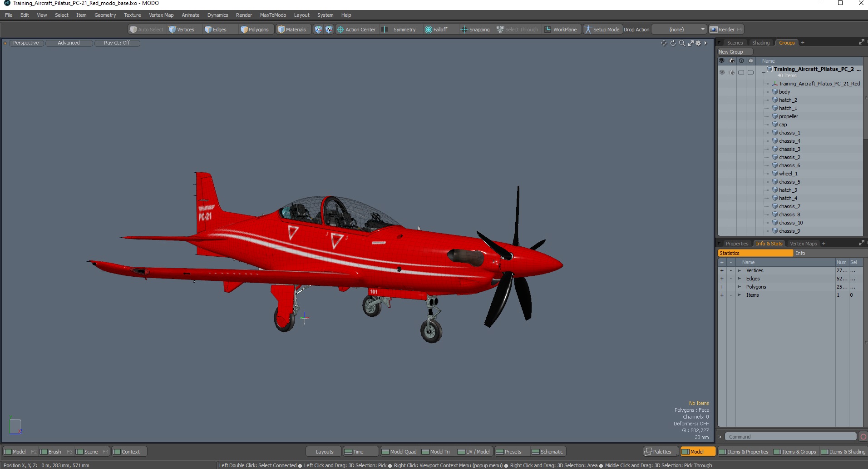Expand Polygons statistics row
The image size is (868, 469).
point(739,287)
